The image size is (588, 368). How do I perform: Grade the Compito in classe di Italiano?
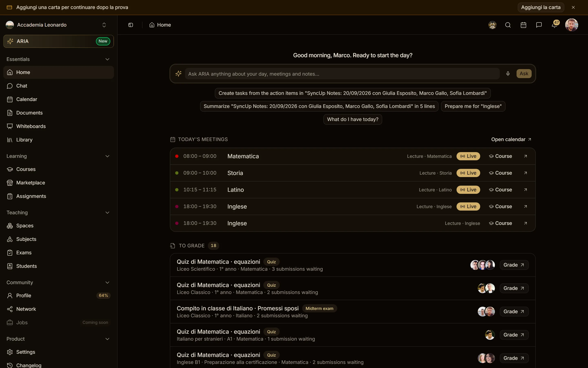514,312
